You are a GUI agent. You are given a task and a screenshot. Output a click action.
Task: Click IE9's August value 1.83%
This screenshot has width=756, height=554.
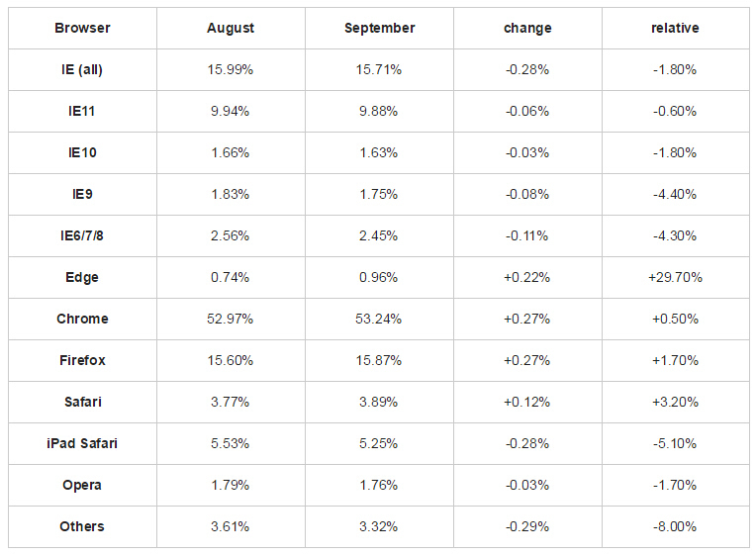[x=231, y=194]
